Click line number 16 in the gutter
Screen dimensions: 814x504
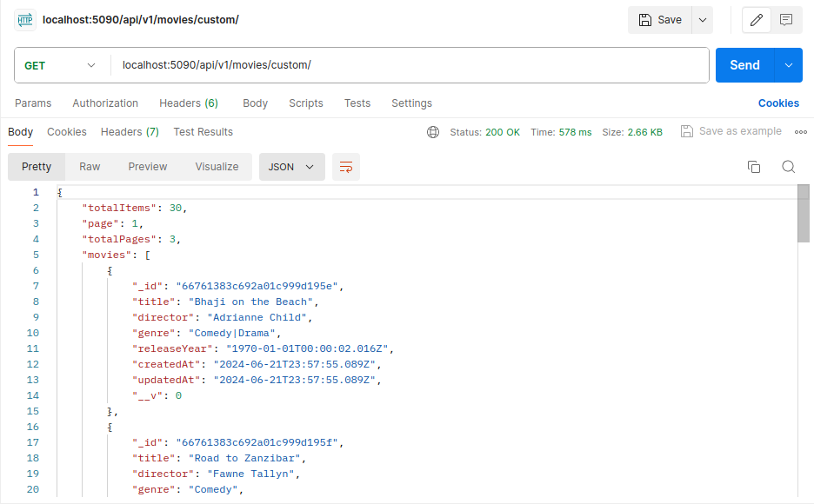33,428
